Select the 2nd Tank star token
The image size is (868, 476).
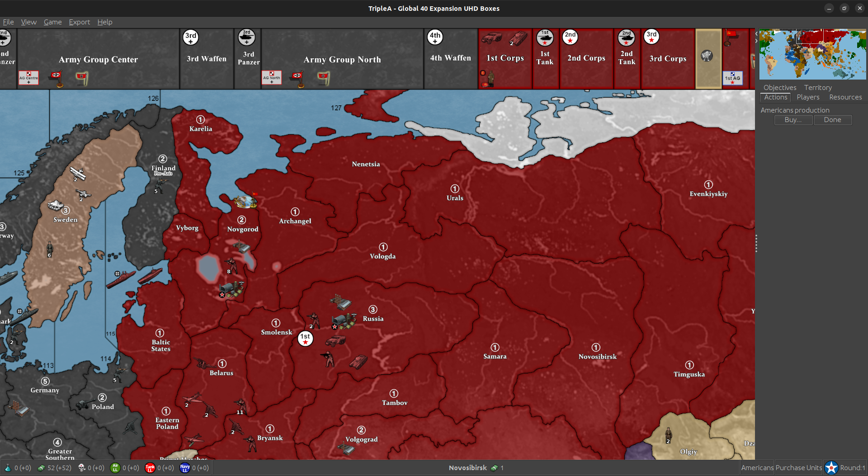pos(627,37)
